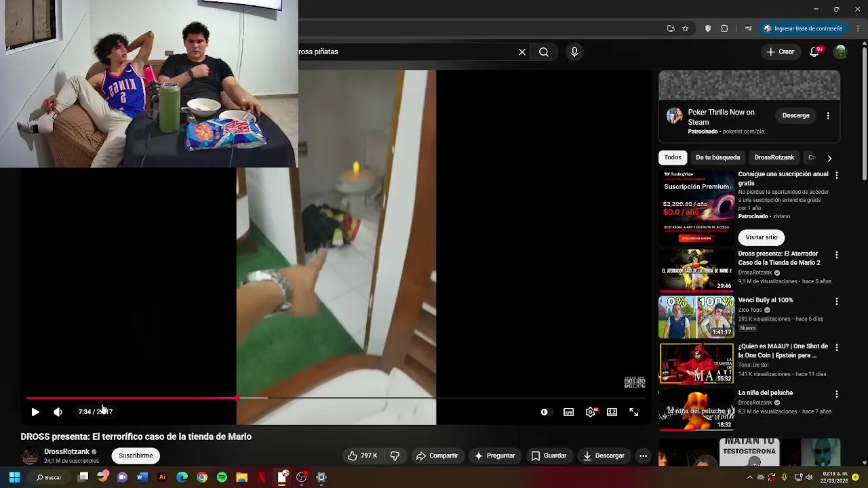Open the player settings gear
Image resolution: width=868 pixels, height=488 pixels.
click(591, 412)
